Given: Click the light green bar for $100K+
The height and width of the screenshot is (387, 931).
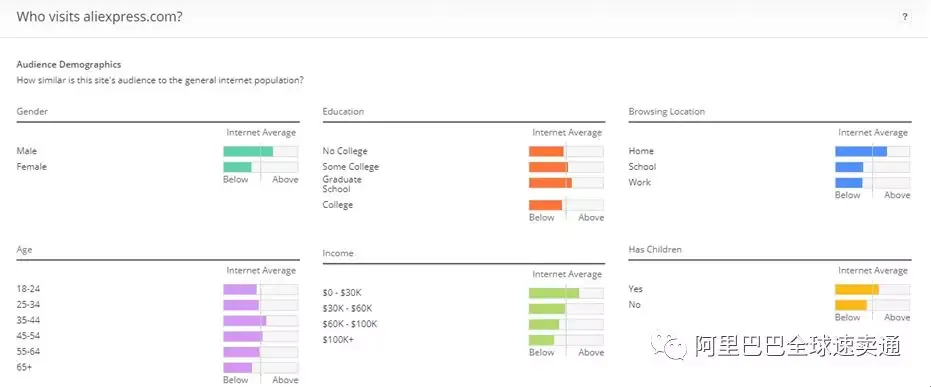Looking at the screenshot, I should tap(542, 340).
